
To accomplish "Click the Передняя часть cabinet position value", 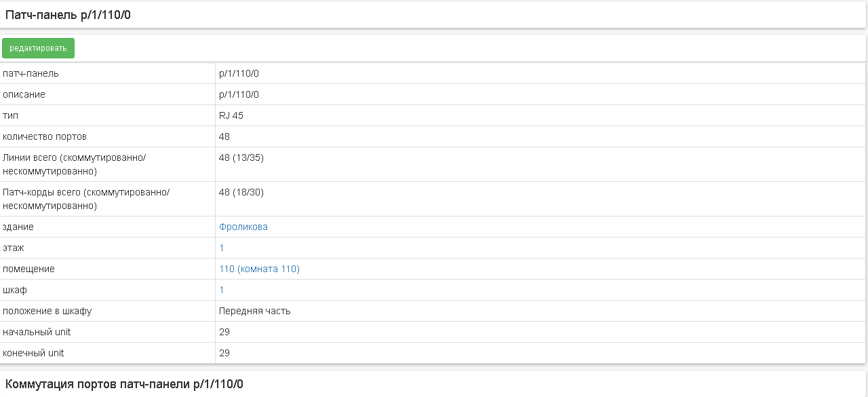I will tap(254, 311).
